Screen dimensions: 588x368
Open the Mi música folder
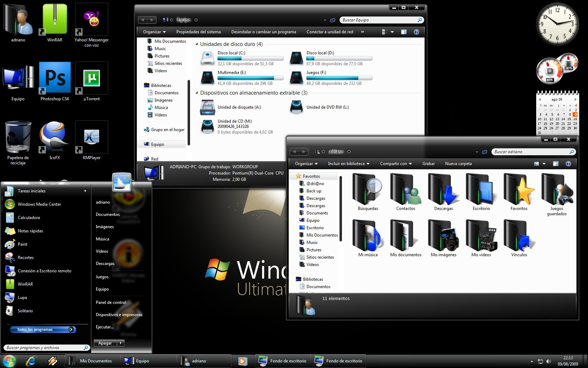coord(368,238)
